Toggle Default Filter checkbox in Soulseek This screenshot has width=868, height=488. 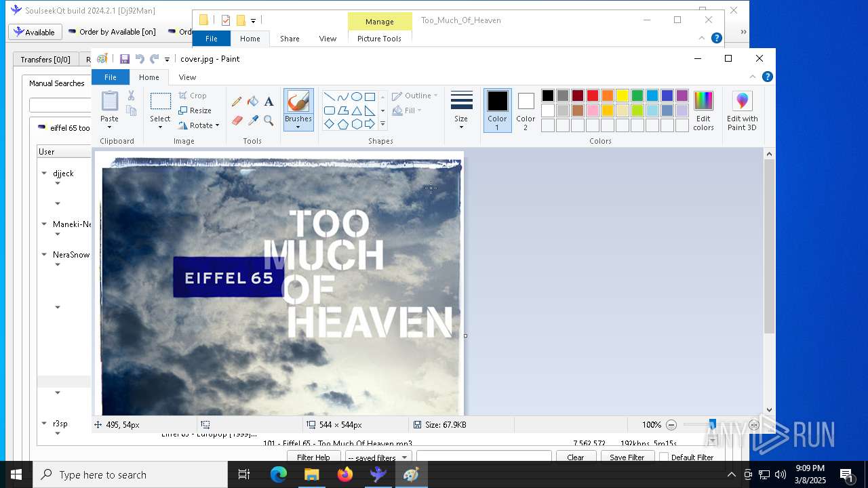pos(664,457)
